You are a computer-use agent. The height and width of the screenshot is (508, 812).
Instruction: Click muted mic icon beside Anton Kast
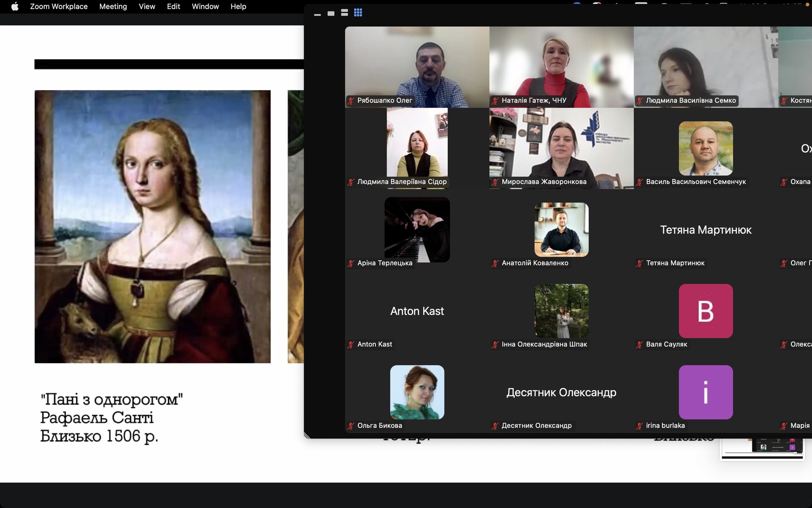tap(351, 345)
